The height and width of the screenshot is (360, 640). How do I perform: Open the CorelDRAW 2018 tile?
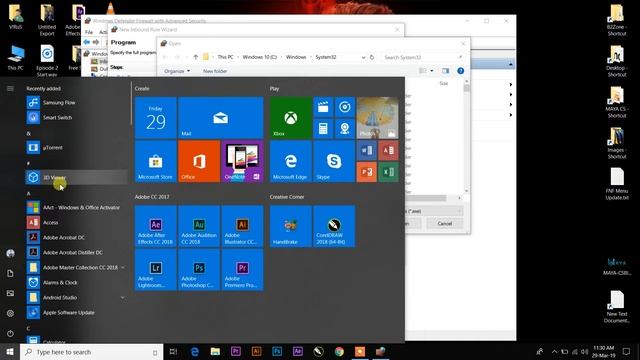[334, 226]
